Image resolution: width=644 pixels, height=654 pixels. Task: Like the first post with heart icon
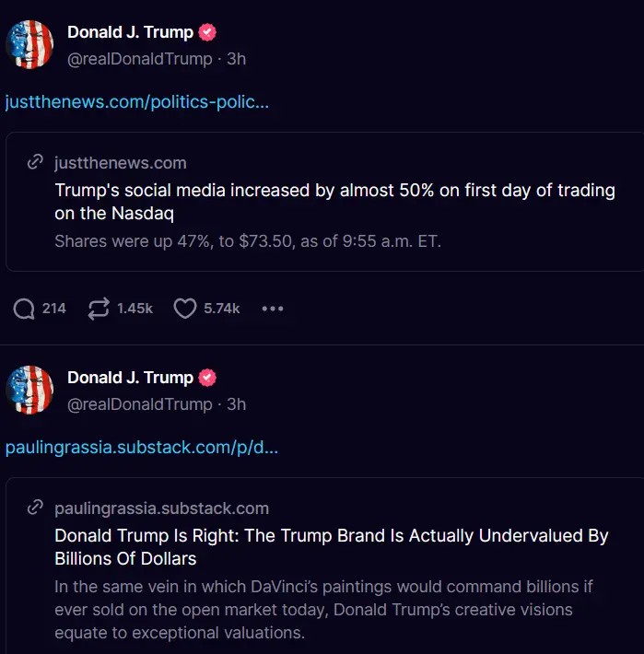(185, 309)
